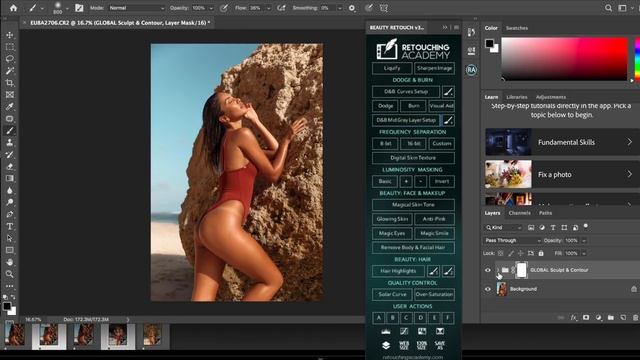Click the Remove Body & Facial Hair button
This screenshot has width=640, height=360.
(413, 247)
